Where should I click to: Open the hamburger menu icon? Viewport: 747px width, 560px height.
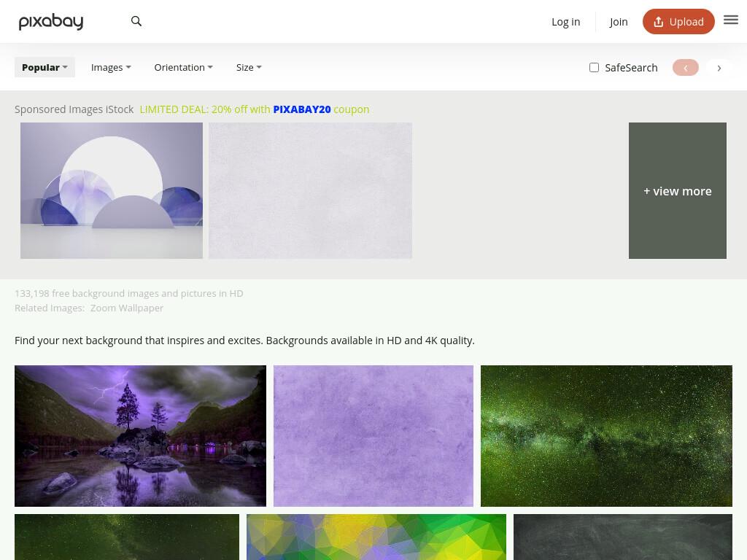point(730,20)
